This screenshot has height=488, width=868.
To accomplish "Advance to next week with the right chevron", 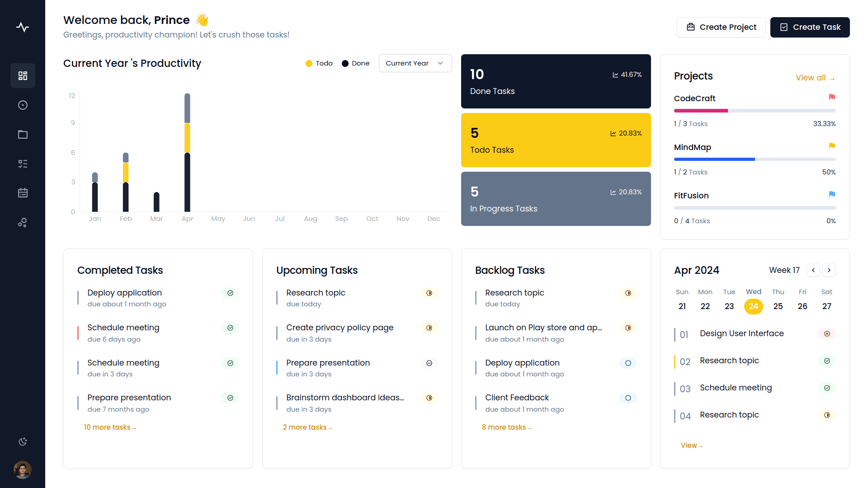I will tap(829, 270).
